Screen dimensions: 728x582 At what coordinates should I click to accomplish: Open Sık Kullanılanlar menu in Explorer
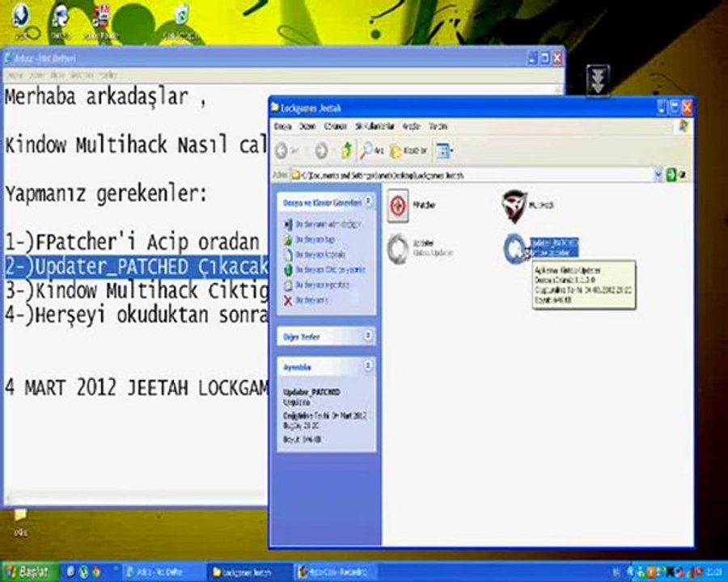point(375,126)
